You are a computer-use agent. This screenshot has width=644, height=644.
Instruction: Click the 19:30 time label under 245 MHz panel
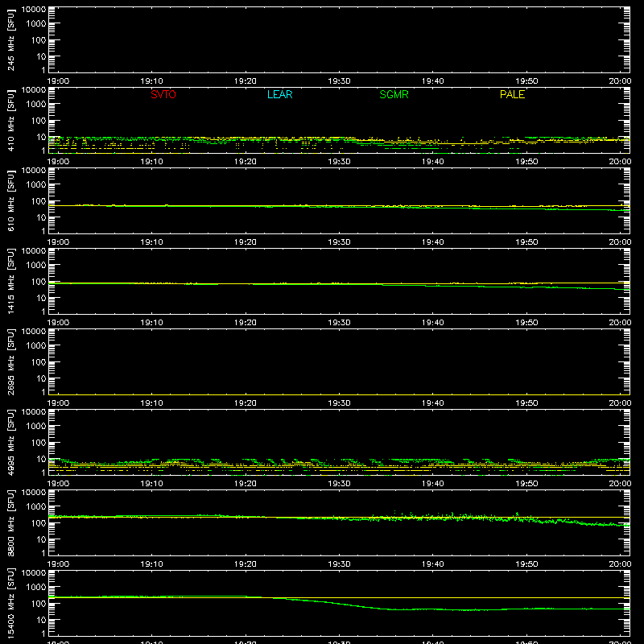tap(339, 81)
